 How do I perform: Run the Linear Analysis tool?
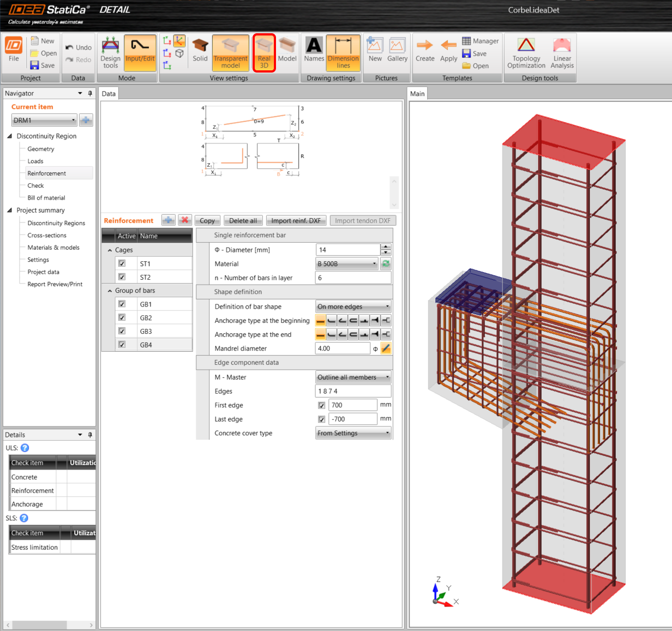point(562,53)
